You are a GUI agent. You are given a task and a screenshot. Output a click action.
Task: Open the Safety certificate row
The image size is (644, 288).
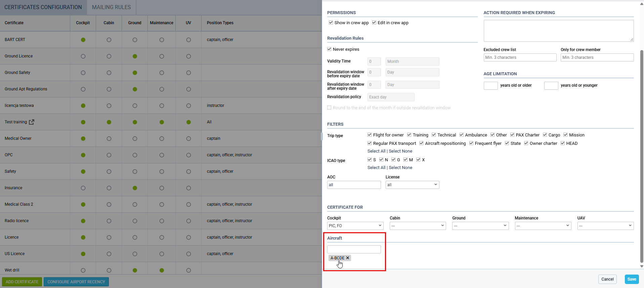pyautogui.click(x=161, y=171)
